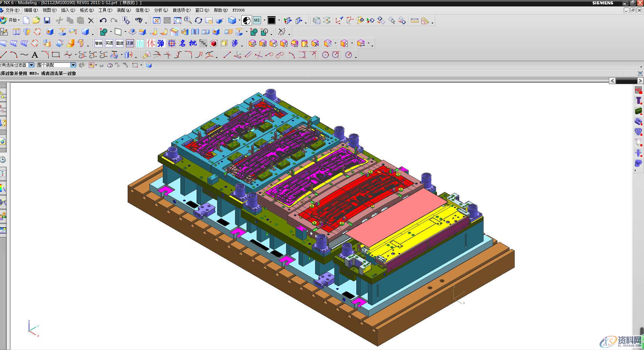
Task: Open the 分析(L) menu
Action: [x=161, y=10]
